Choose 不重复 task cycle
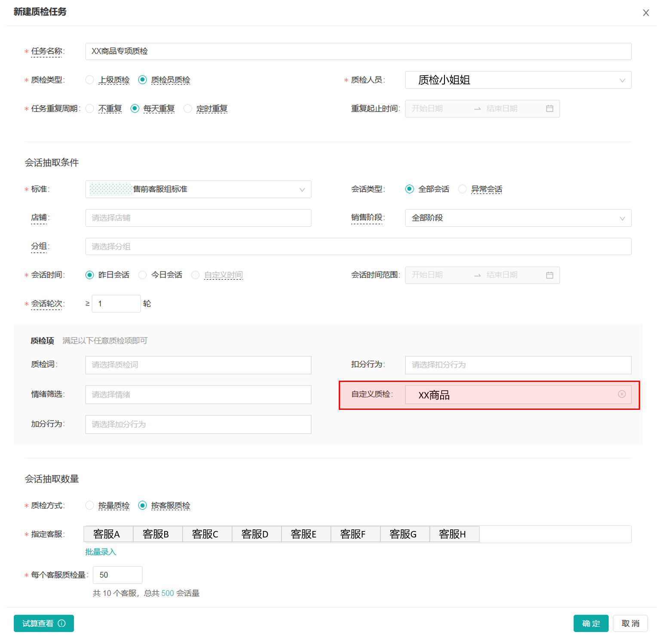 [89, 109]
